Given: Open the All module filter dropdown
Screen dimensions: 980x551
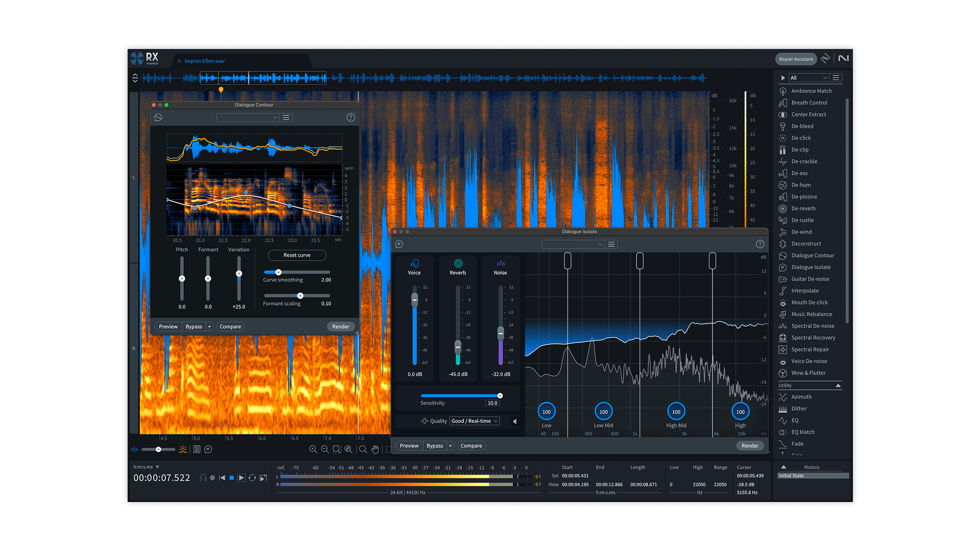Looking at the screenshot, I should point(808,78).
